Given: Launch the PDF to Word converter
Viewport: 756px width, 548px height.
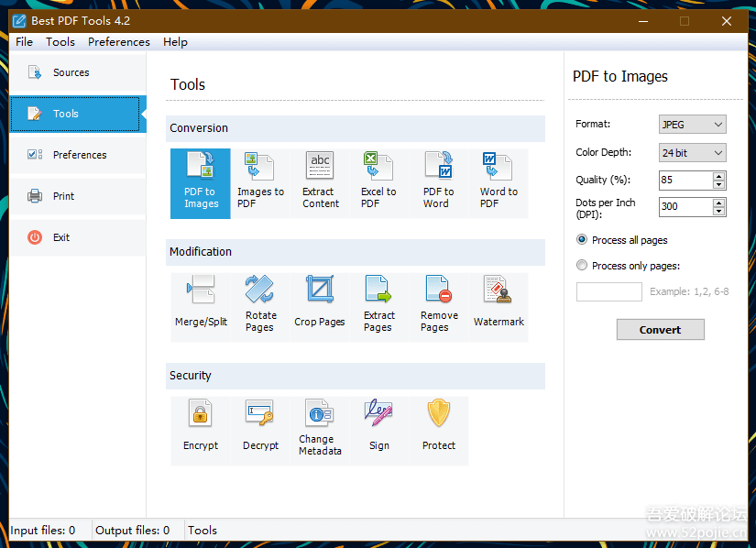Looking at the screenshot, I should pos(439,183).
